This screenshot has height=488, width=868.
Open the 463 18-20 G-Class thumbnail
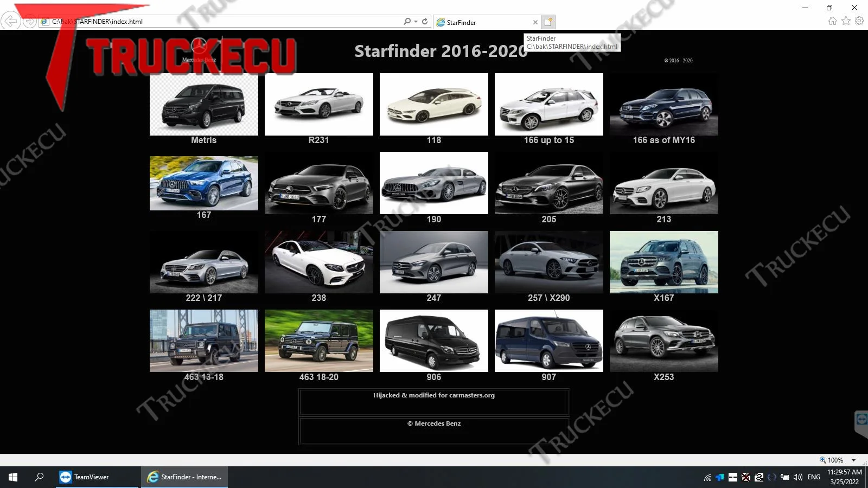tap(319, 341)
